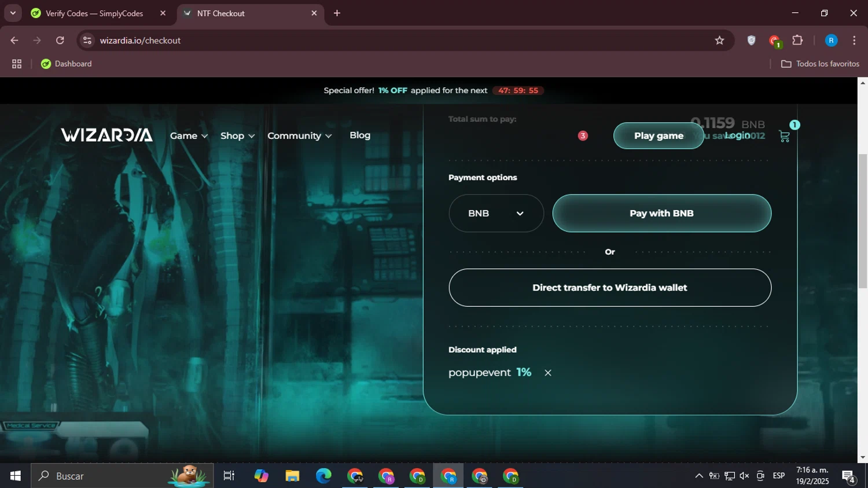Click the ESP language indicator
868x488 pixels.
pyautogui.click(x=779, y=476)
